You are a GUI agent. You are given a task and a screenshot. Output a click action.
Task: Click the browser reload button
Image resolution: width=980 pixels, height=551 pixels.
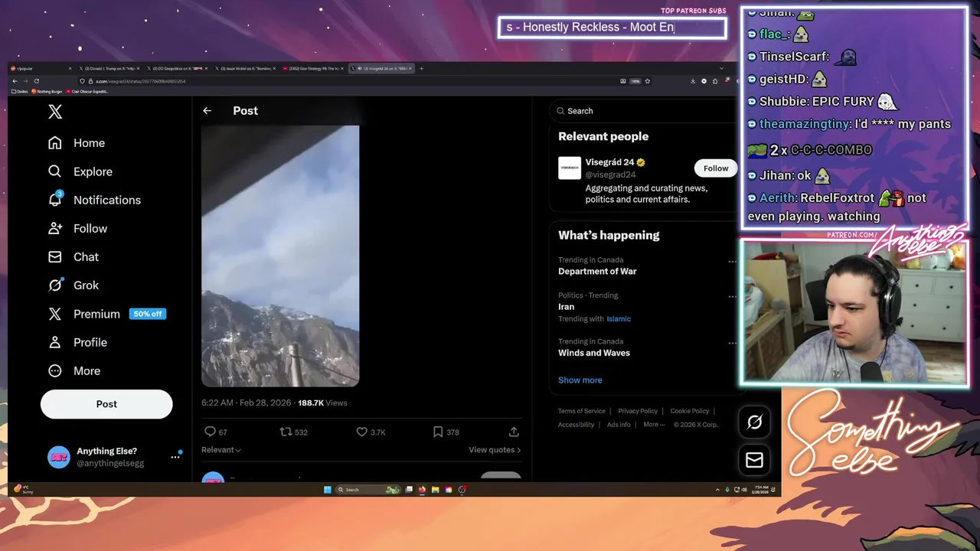[36, 81]
